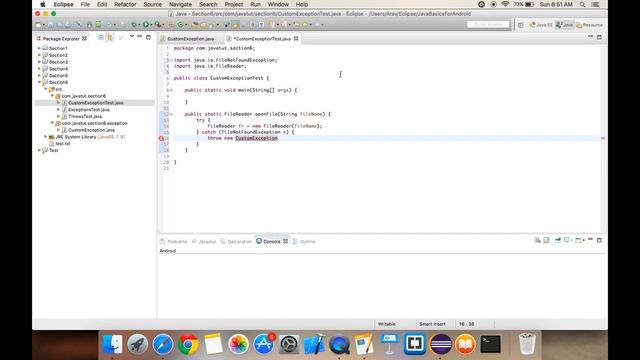Click the Pin Console icon

point(558,240)
